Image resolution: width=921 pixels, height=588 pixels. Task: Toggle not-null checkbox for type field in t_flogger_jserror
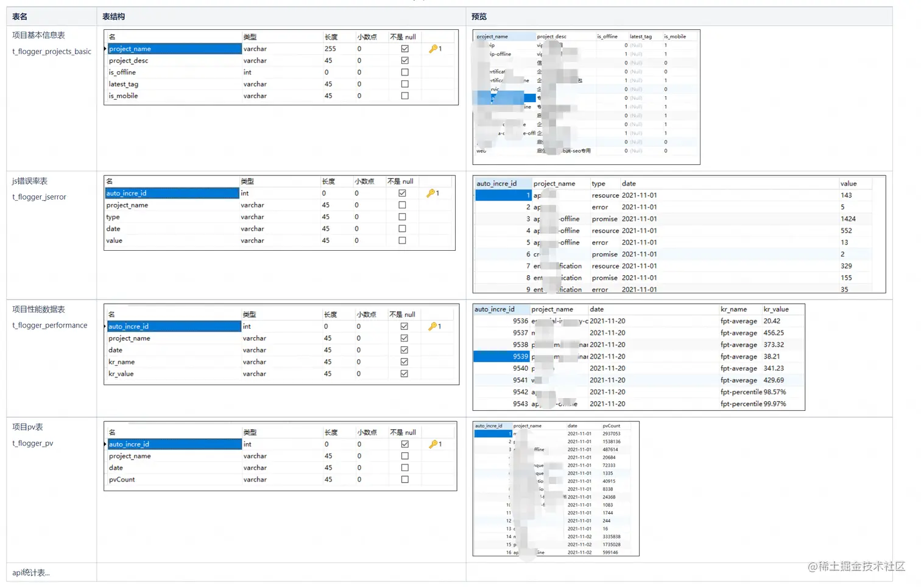402,217
